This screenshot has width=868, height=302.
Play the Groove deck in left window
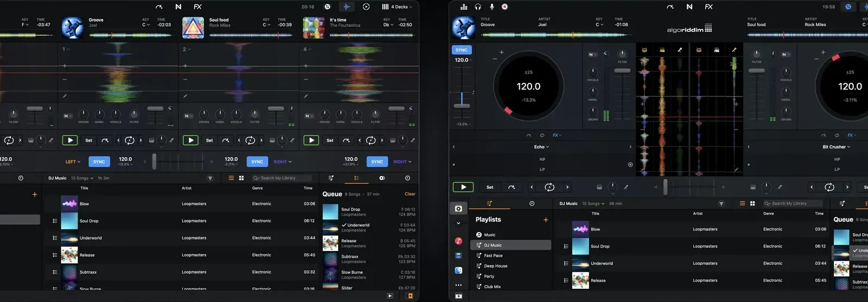pyautogui.click(x=70, y=140)
